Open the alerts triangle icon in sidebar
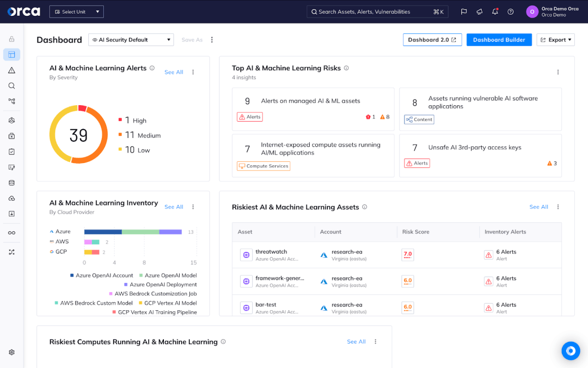Image resolution: width=588 pixels, height=368 pixels. point(11,70)
